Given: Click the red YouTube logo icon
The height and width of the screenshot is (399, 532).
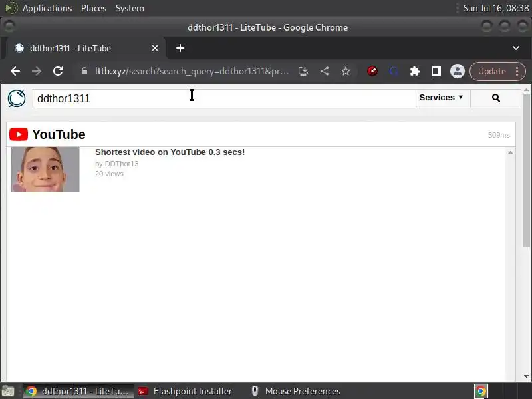Looking at the screenshot, I should click(x=19, y=134).
